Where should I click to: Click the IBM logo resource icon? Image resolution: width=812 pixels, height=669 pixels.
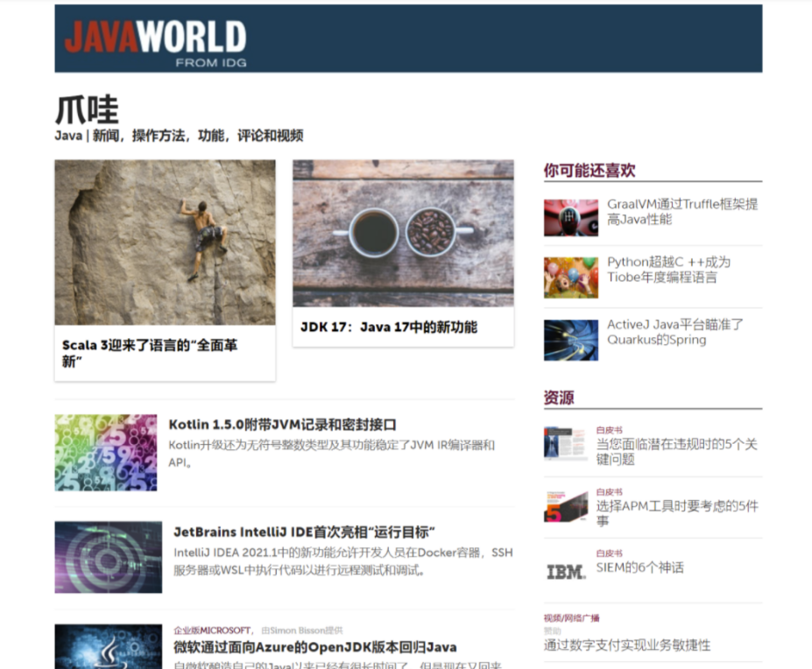[x=566, y=572]
